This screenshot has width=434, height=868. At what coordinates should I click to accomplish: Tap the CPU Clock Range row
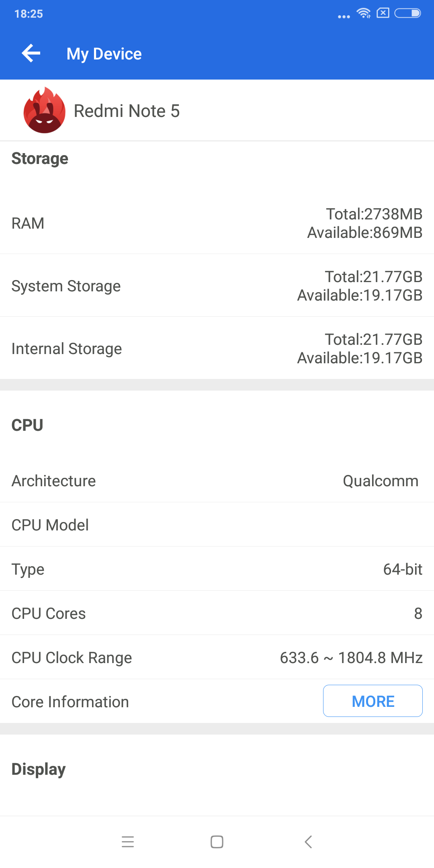point(217,657)
